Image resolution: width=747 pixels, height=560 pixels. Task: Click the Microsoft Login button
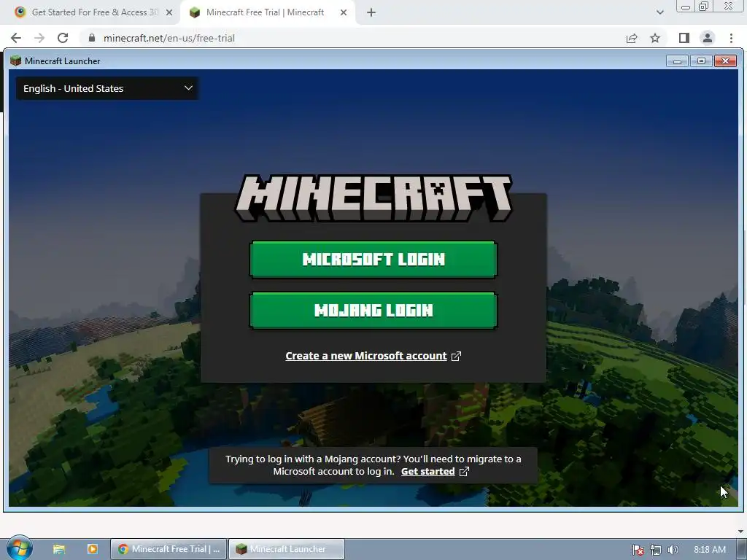[x=373, y=260]
